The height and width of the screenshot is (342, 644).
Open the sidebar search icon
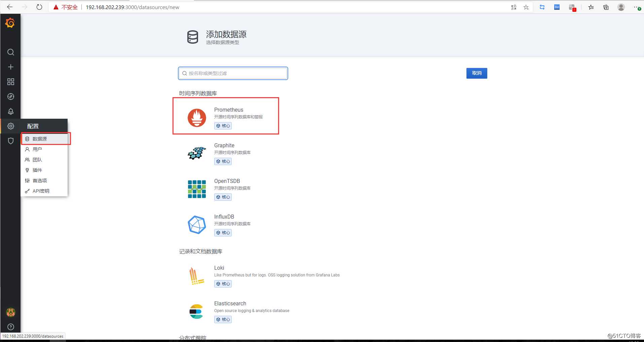point(11,52)
